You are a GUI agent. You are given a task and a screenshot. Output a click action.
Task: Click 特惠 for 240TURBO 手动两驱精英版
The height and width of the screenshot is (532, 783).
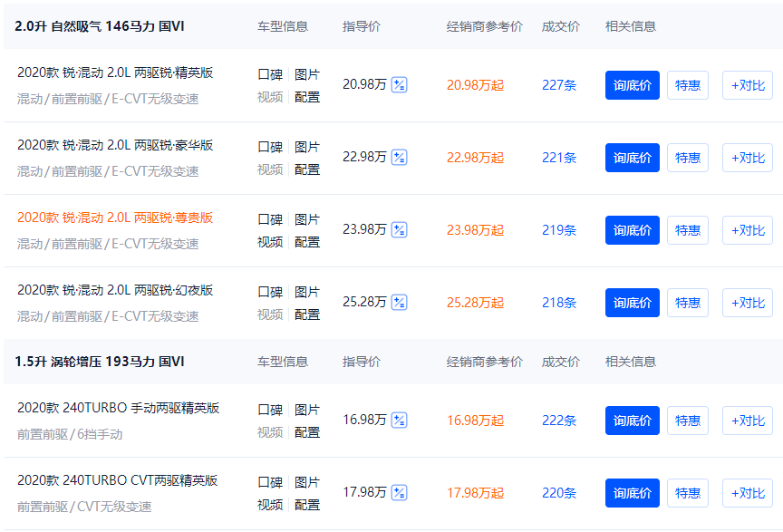click(688, 421)
